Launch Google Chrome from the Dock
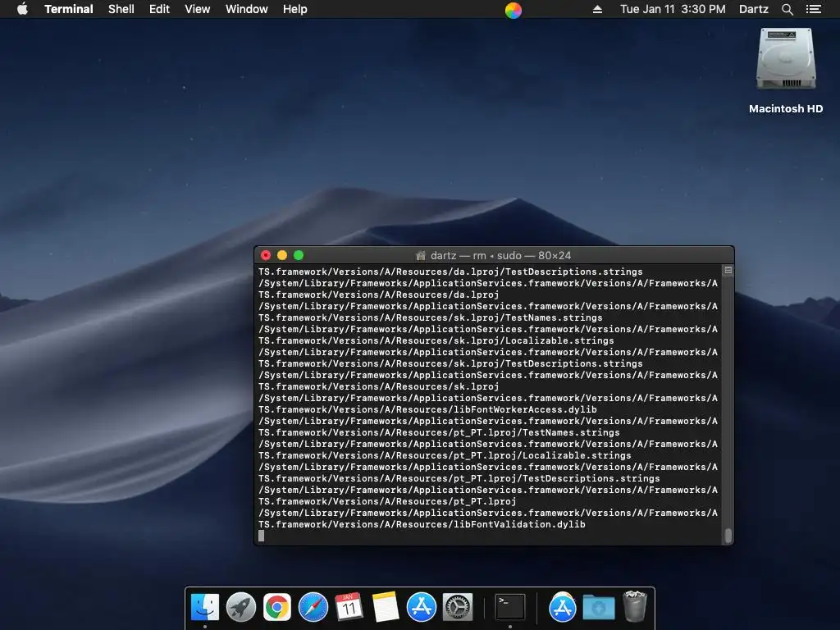 [x=277, y=607]
